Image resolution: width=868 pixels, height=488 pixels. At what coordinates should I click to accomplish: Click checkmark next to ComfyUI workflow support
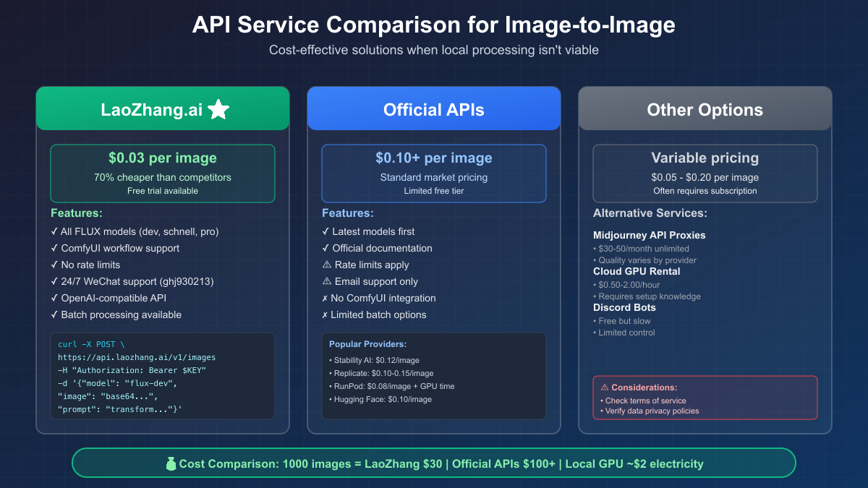pos(54,249)
